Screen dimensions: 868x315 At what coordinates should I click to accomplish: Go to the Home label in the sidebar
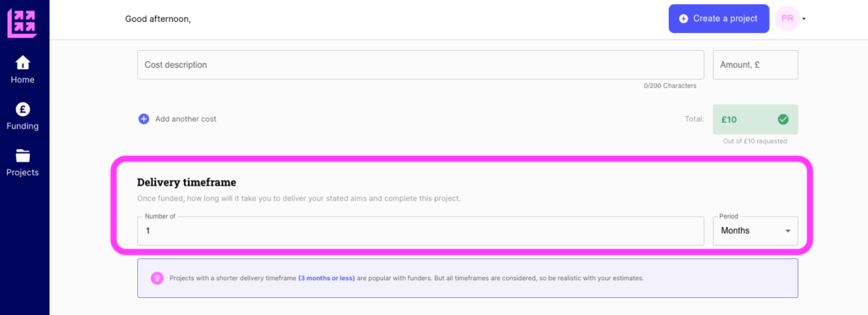[x=23, y=80]
